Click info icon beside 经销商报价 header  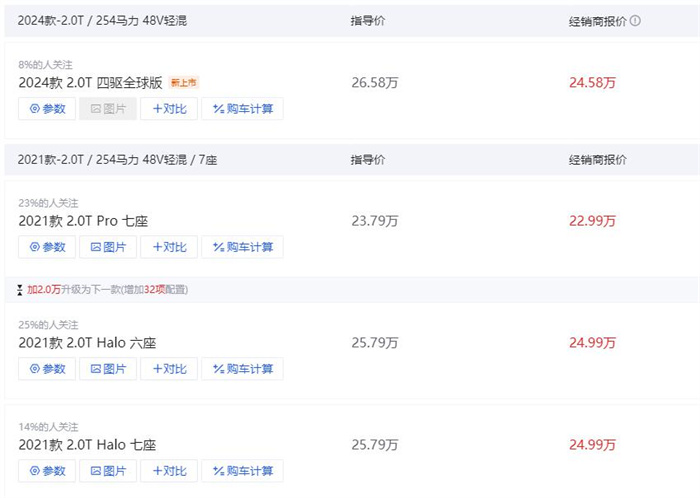tap(636, 20)
